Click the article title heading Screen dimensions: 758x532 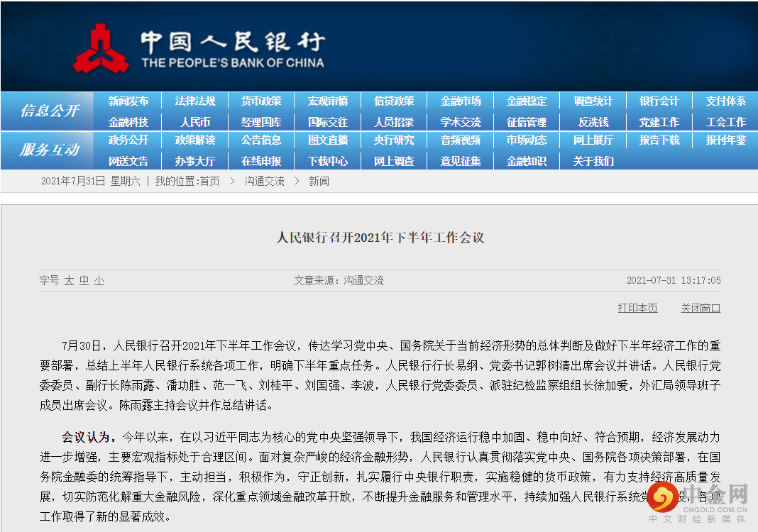coord(380,238)
